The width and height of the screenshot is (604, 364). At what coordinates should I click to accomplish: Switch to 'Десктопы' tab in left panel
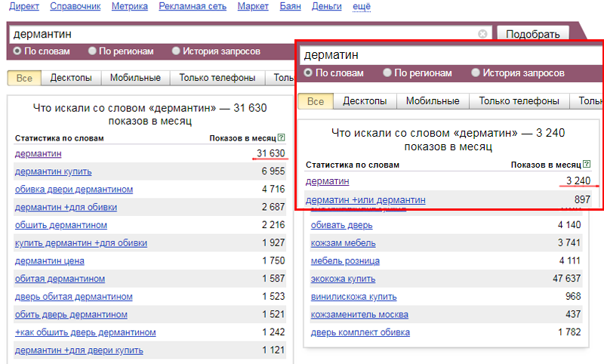[71, 78]
